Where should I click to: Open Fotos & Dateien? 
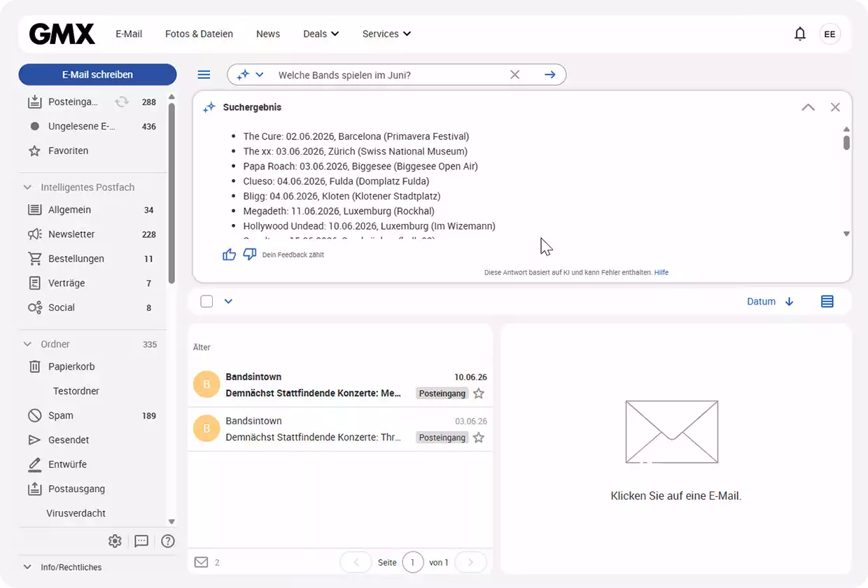pyautogui.click(x=199, y=34)
